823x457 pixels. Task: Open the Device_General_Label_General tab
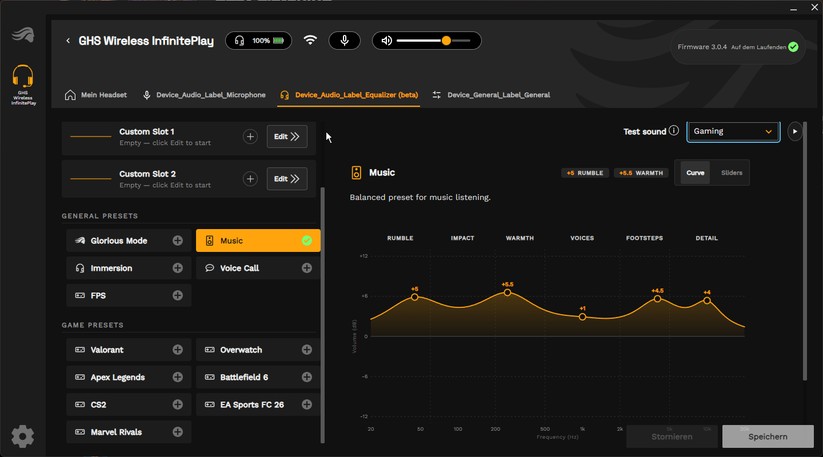(x=491, y=95)
